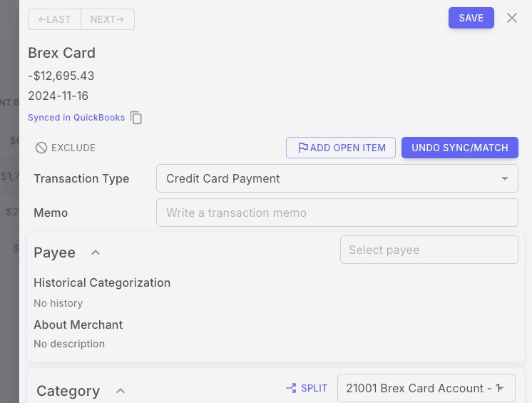Screen dimensions: 532x403
Task: Go to the NEXT transaction
Action: [x=108, y=19]
